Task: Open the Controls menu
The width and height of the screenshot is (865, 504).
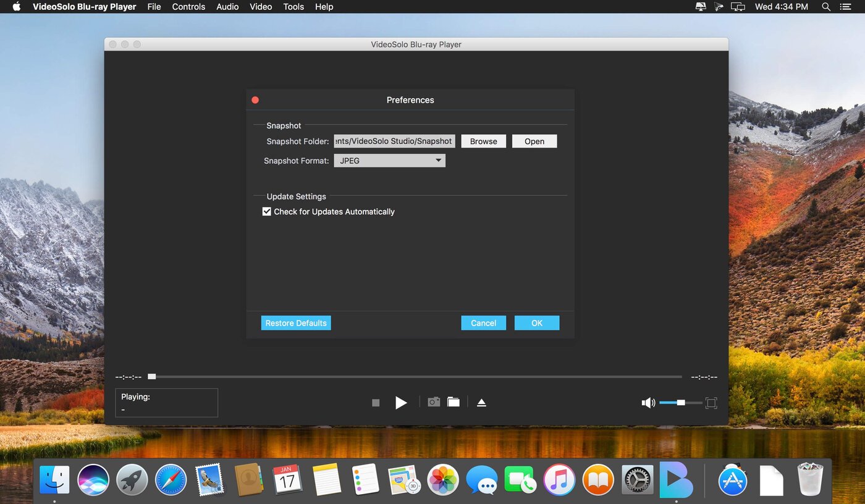Action: tap(188, 7)
